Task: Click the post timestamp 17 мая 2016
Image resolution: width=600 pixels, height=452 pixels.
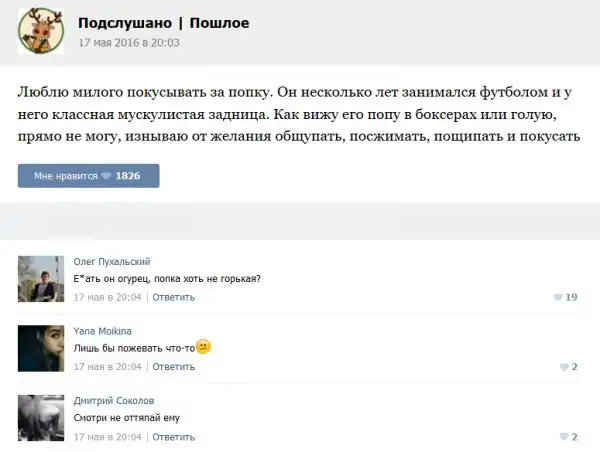Action: pos(128,43)
